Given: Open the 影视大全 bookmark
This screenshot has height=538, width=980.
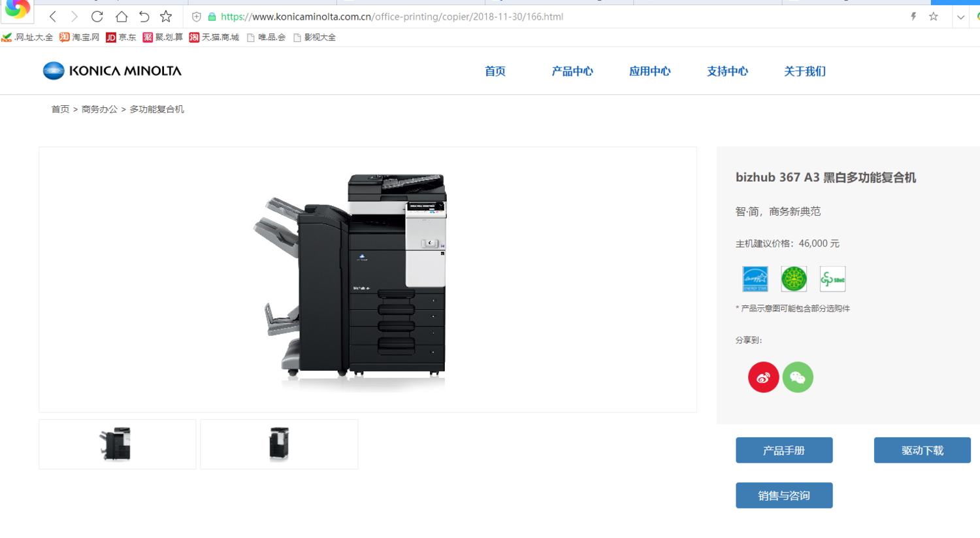Looking at the screenshot, I should 314,37.
